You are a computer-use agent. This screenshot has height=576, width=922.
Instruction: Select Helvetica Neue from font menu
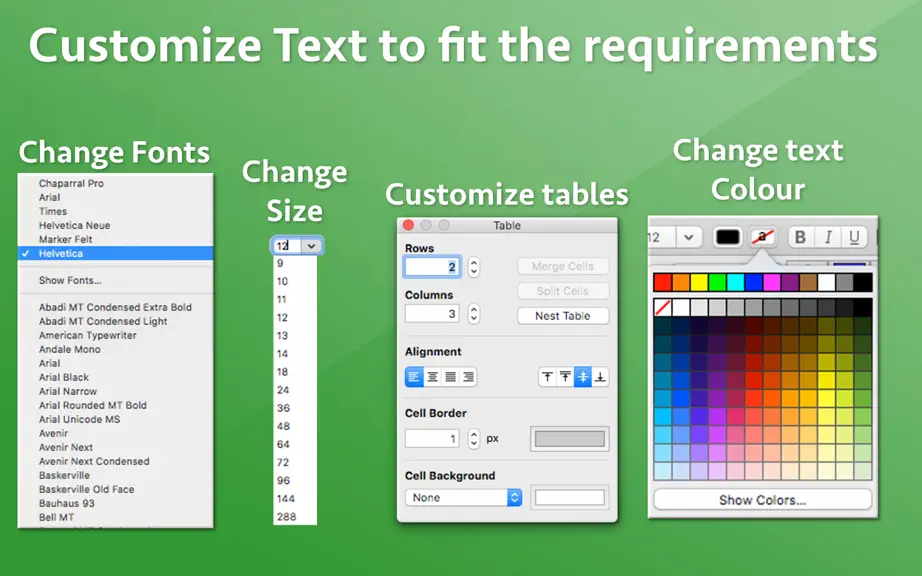pos(75,225)
